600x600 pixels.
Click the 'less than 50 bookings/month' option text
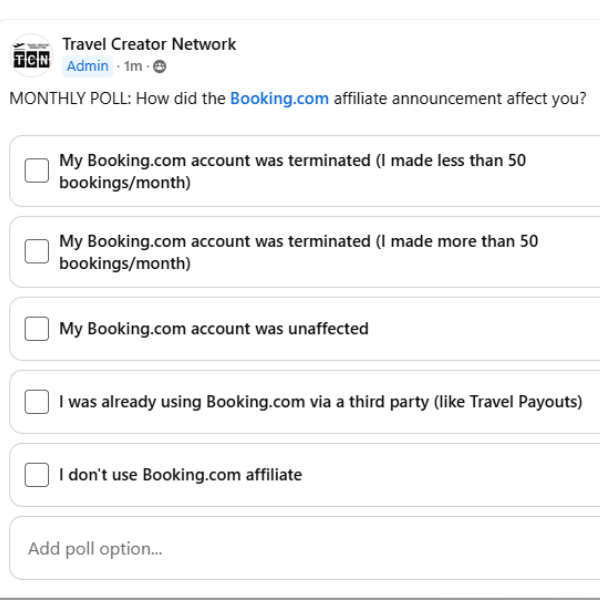pos(293,171)
